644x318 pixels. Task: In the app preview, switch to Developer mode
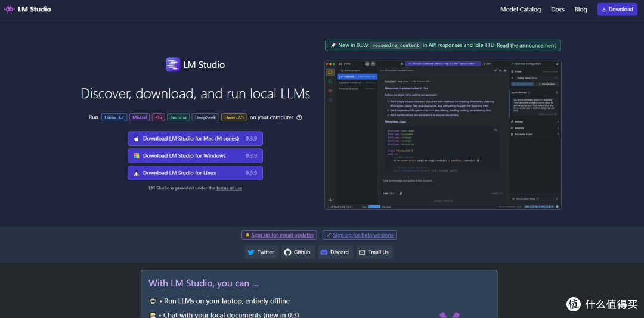coord(386,207)
